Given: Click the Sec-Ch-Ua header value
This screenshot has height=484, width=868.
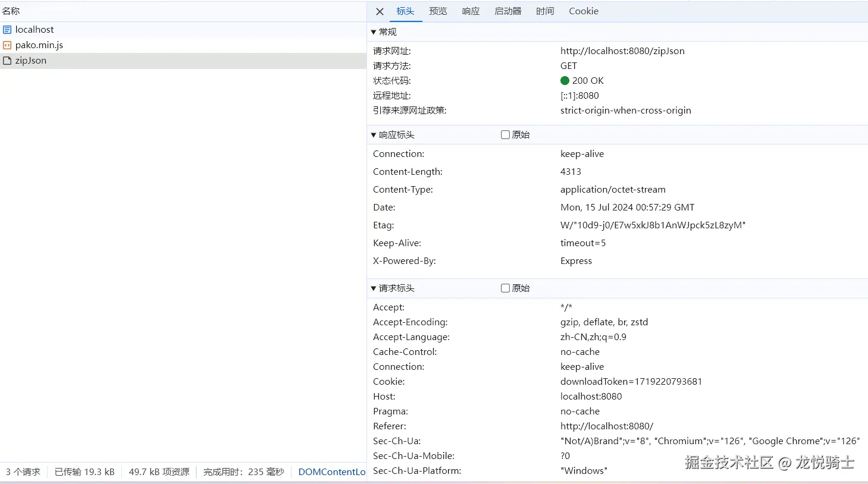Looking at the screenshot, I should (x=710, y=441).
